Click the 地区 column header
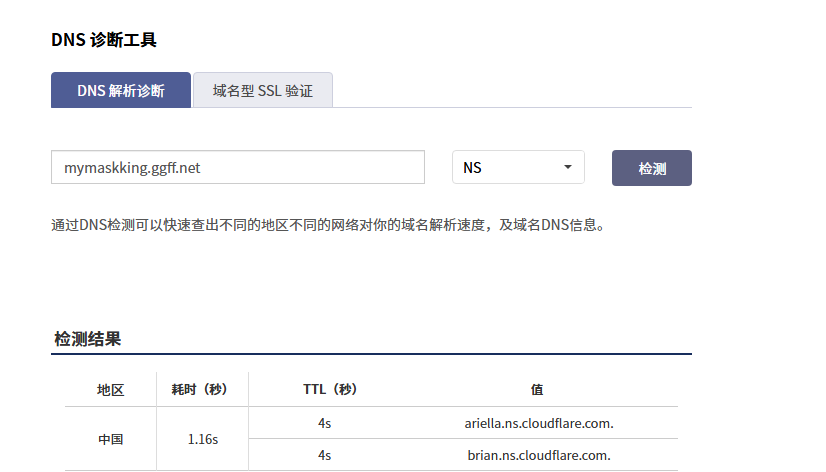This screenshot has width=826, height=472. 110,390
